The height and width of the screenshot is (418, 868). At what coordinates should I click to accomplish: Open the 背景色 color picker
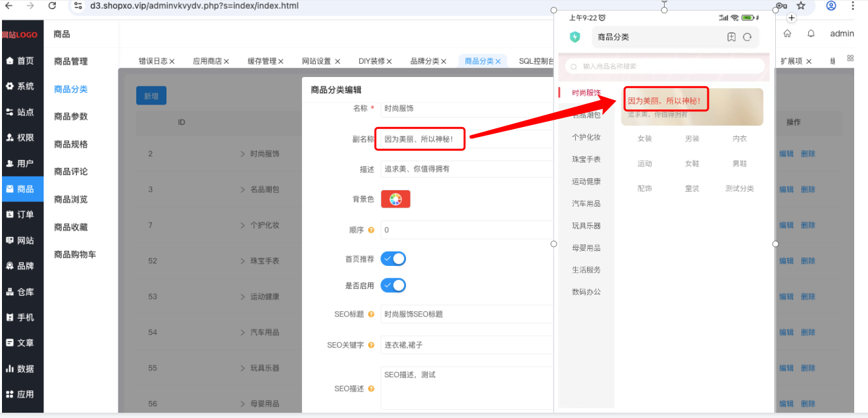396,199
